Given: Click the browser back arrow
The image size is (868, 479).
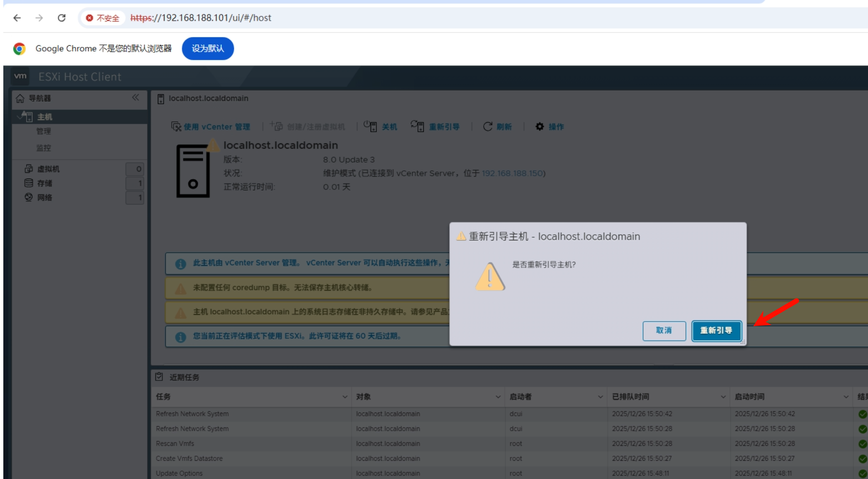Looking at the screenshot, I should click(17, 18).
